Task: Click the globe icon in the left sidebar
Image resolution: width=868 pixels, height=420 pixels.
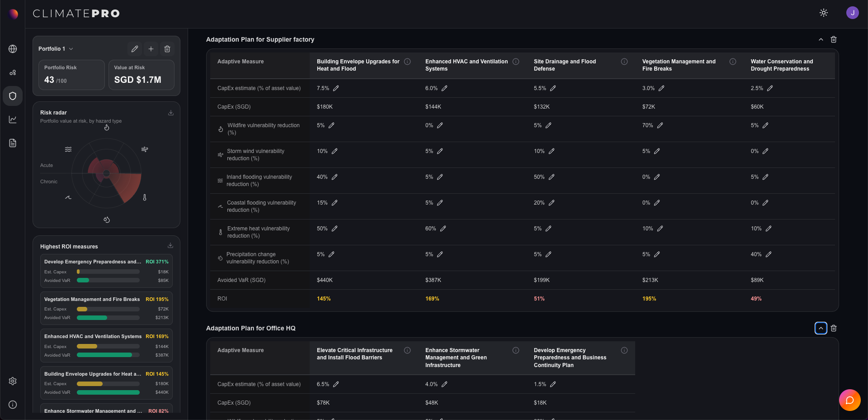Action: click(x=13, y=49)
